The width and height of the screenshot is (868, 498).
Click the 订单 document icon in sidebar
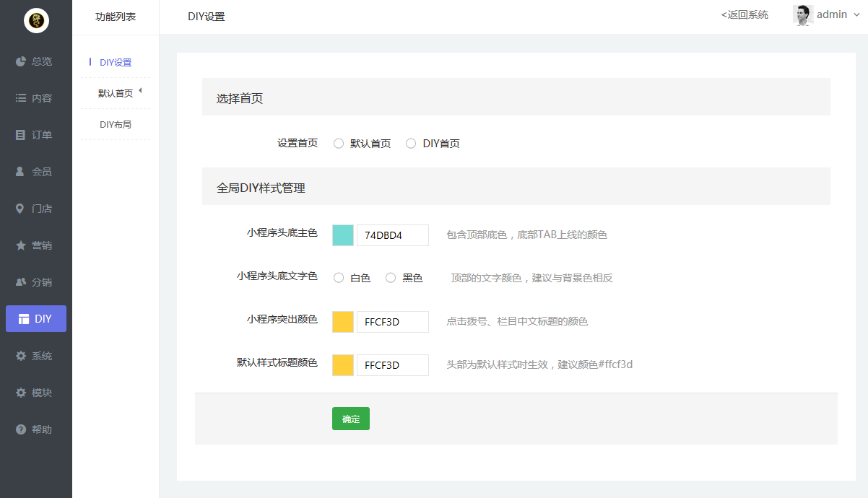[21, 135]
